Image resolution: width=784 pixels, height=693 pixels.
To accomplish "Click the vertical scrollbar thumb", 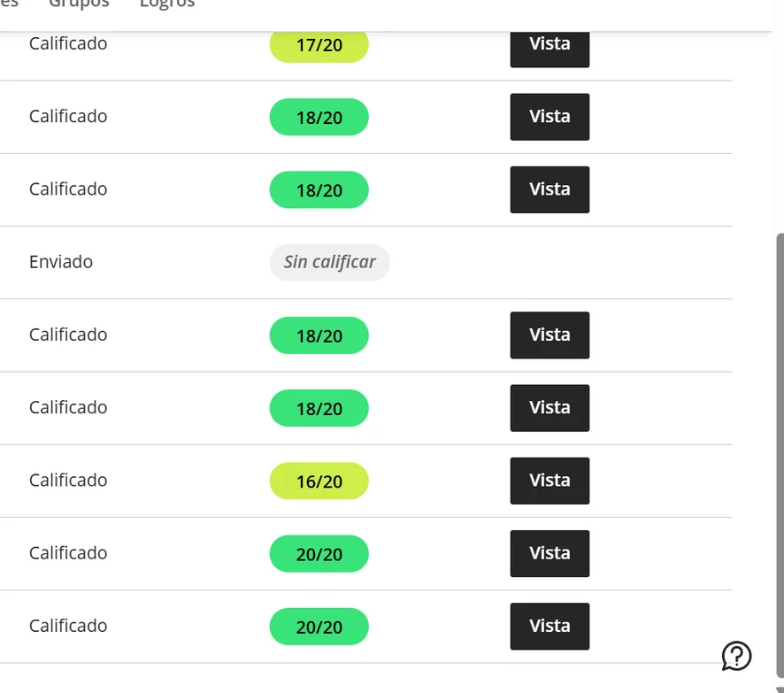I will tap(780, 443).
